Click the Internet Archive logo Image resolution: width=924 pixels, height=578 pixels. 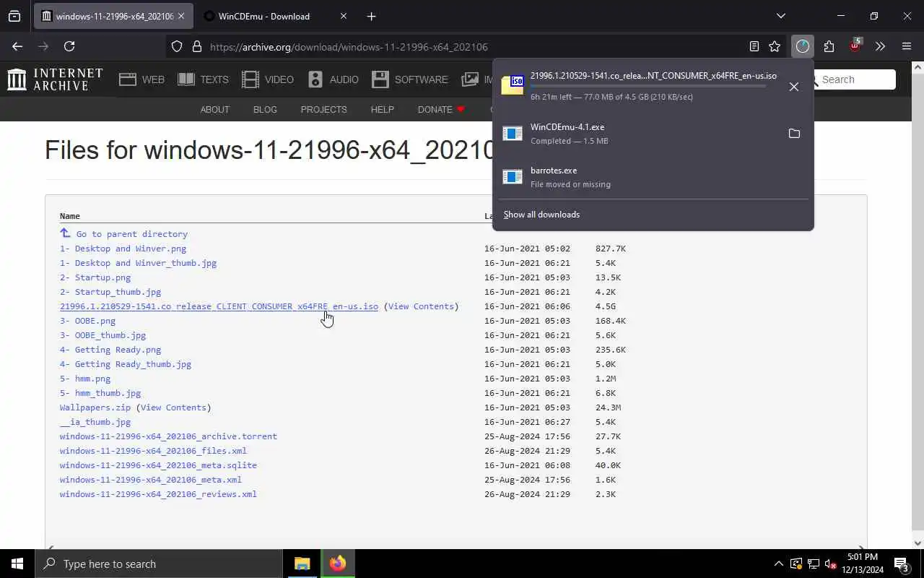click(55, 79)
